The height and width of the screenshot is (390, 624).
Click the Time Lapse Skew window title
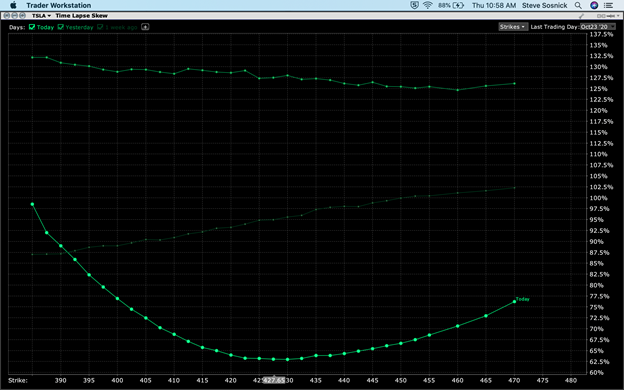[82, 16]
